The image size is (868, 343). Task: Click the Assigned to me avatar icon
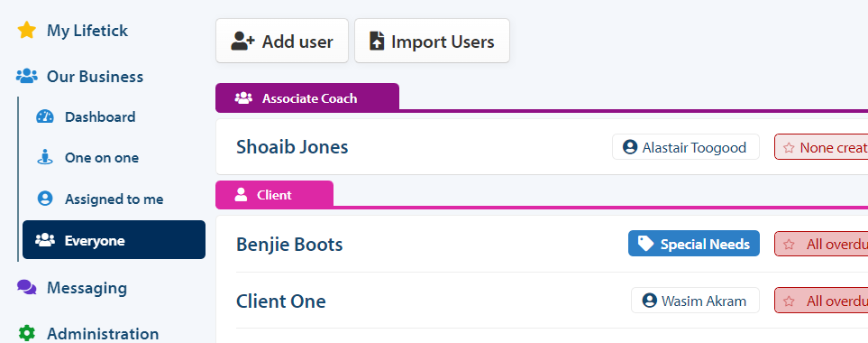pos(45,199)
